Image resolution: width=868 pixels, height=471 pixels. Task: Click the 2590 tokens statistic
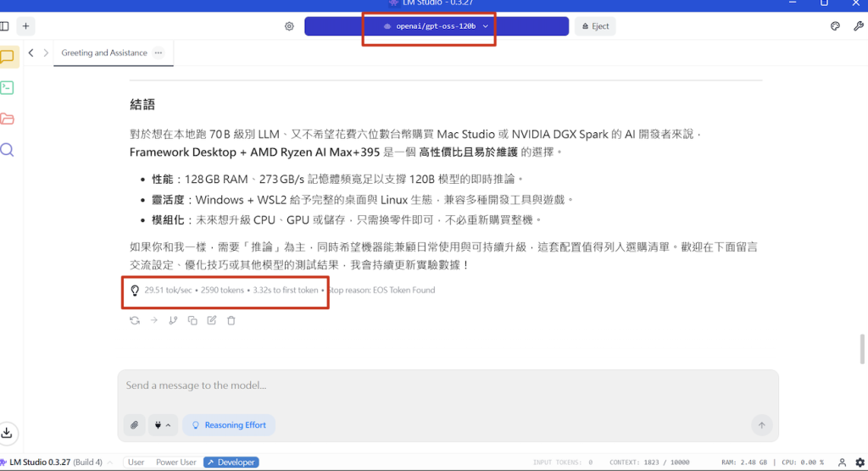coord(222,290)
